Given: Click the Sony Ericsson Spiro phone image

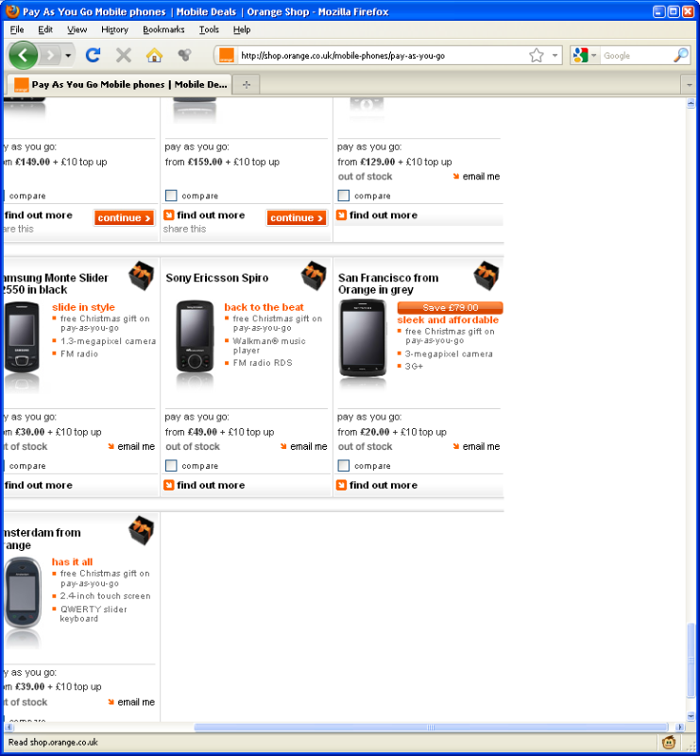Looking at the screenshot, I should pos(195,336).
